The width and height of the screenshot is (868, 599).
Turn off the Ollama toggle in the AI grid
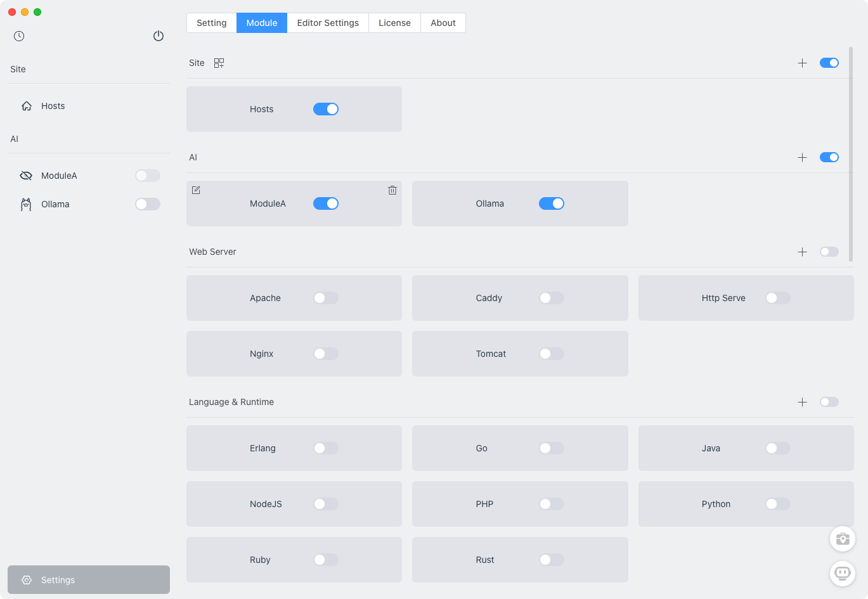pos(551,203)
